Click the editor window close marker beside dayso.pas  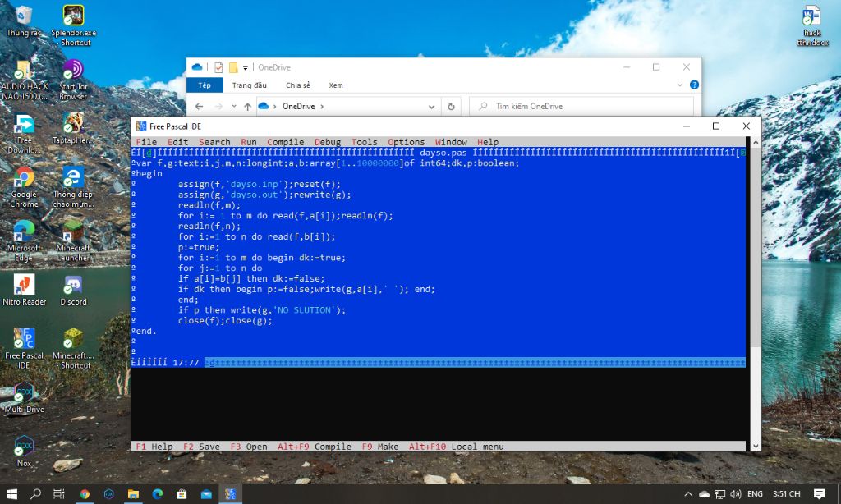(149, 153)
